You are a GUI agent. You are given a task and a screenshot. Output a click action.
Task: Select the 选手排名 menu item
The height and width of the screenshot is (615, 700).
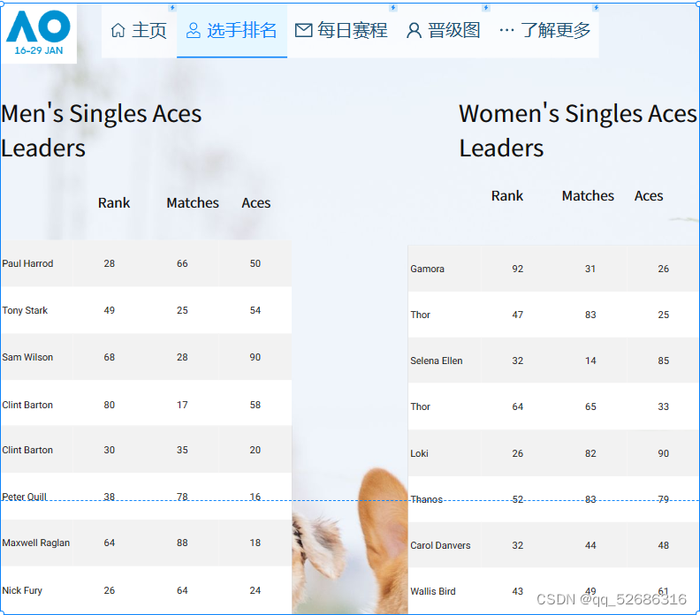click(x=232, y=31)
